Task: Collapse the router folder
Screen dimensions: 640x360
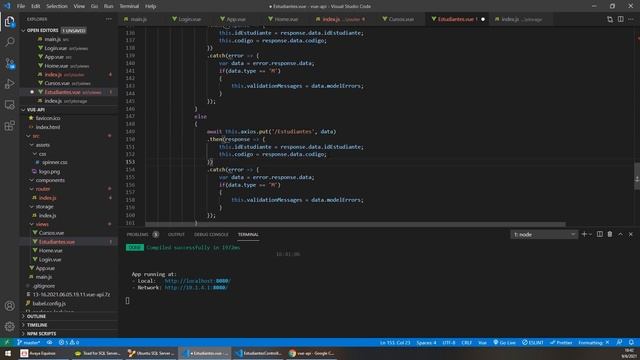Action: pos(42,189)
